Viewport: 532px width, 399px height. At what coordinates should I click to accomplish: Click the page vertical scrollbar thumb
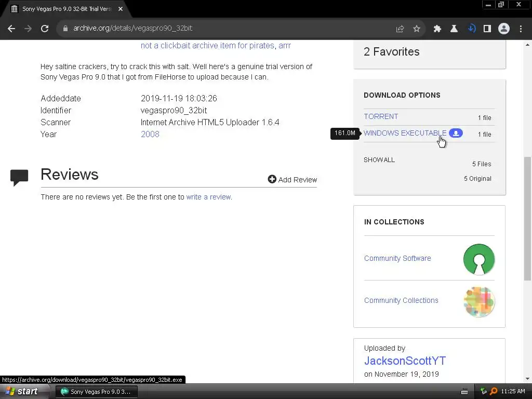(x=527, y=219)
